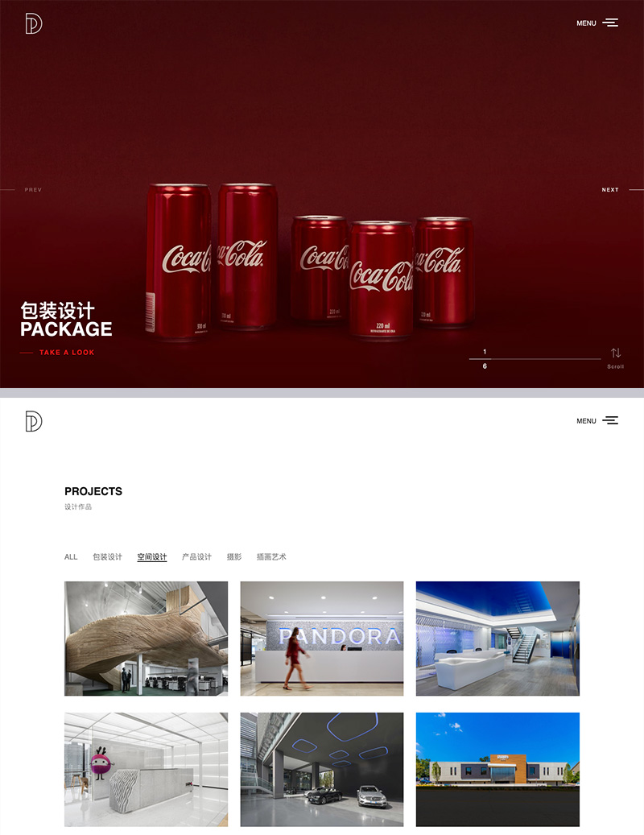Open the PANDORA reception project thumbnail
This screenshot has width=644, height=835.
point(322,639)
